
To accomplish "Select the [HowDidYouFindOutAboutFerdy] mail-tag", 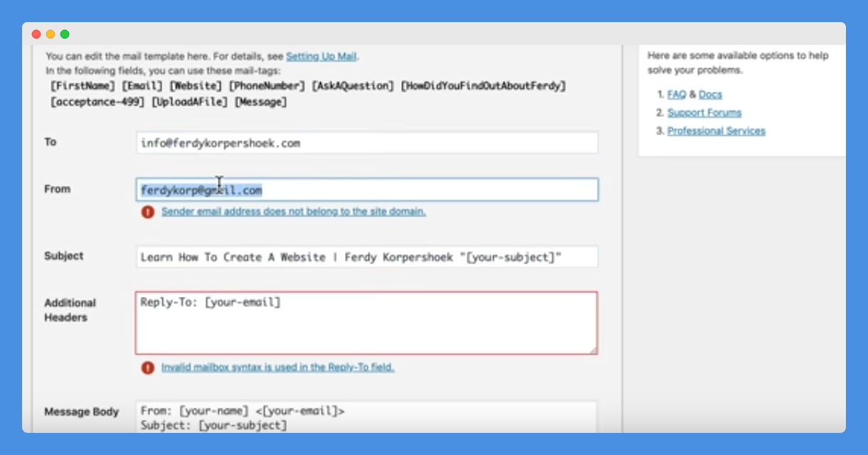I will point(484,86).
